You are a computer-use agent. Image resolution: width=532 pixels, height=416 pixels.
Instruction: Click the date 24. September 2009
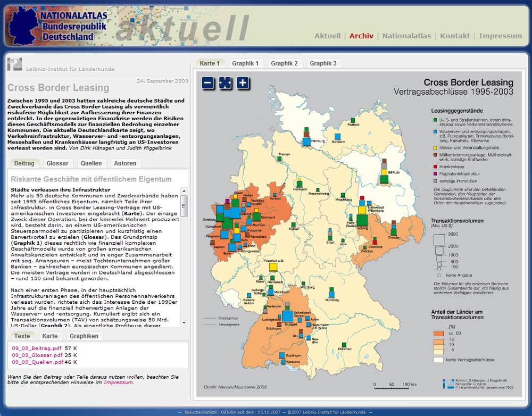point(162,81)
